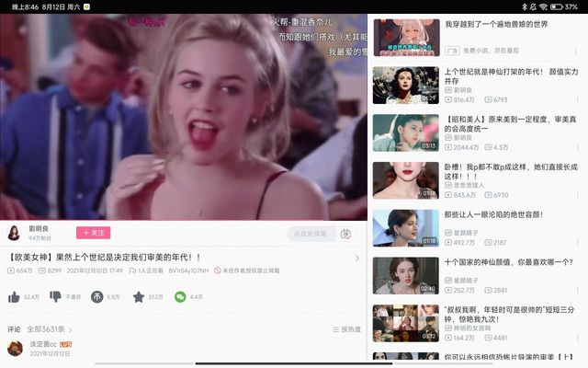This screenshot has width=588, height=368.
Task: Toggle the danmaku display icon
Action: point(345,234)
